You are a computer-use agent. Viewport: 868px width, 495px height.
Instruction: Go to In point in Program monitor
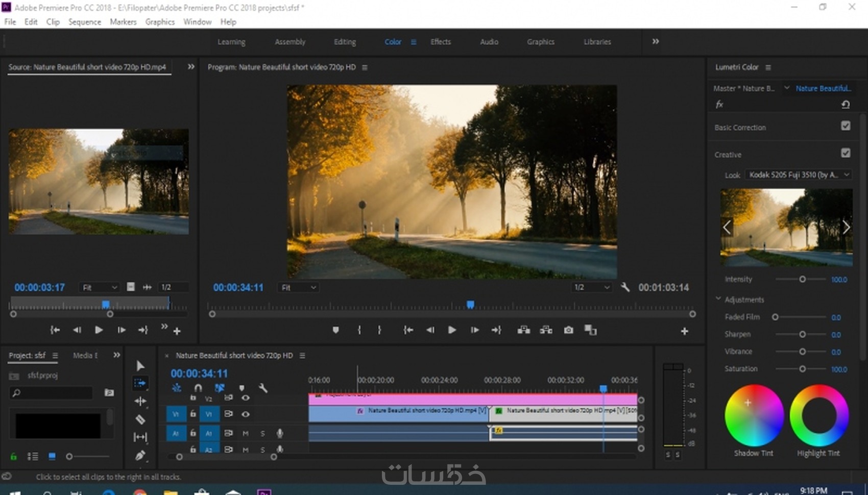[408, 330]
